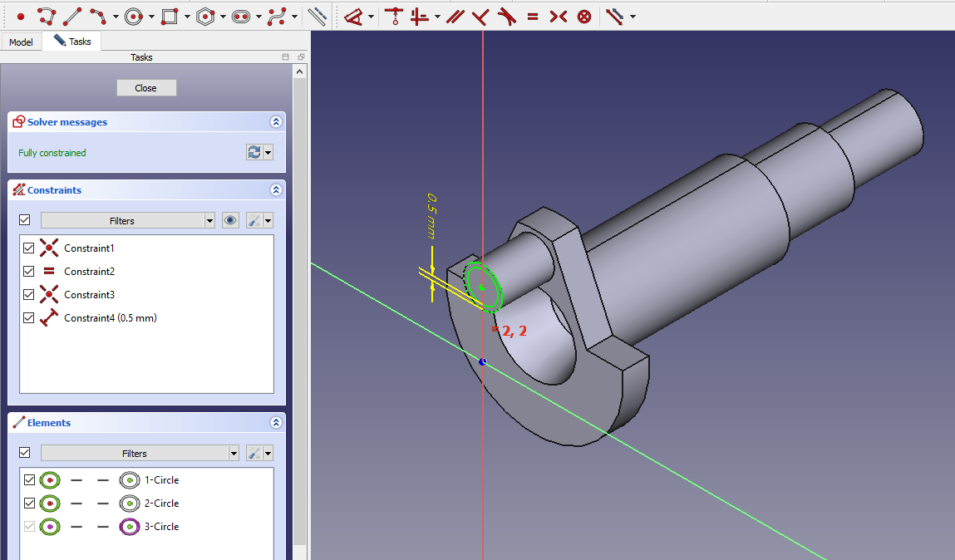
Task: Click the Close button
Action: [146, 88]
